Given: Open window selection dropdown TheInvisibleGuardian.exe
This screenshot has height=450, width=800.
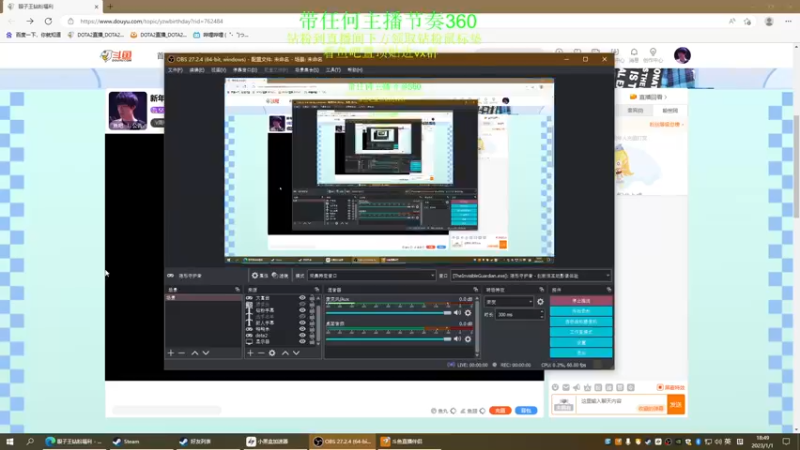Looking at the screenshot, I should click(531, 276).
